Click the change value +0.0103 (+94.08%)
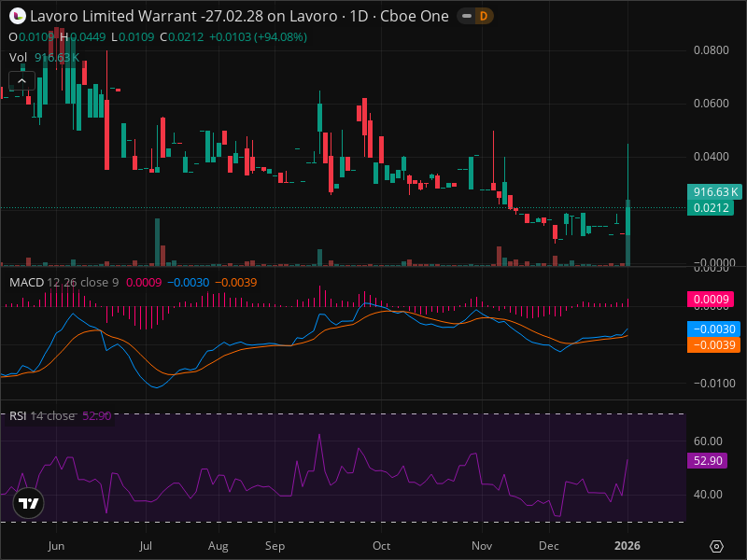 click(258, 37)
